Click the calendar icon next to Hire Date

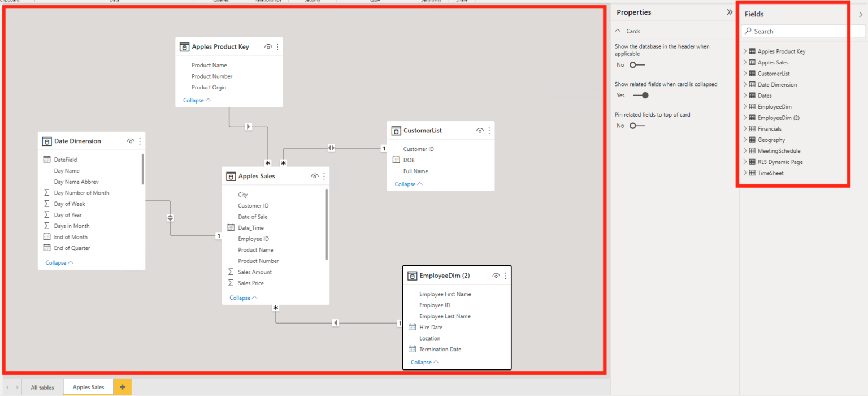pos(411,327)
